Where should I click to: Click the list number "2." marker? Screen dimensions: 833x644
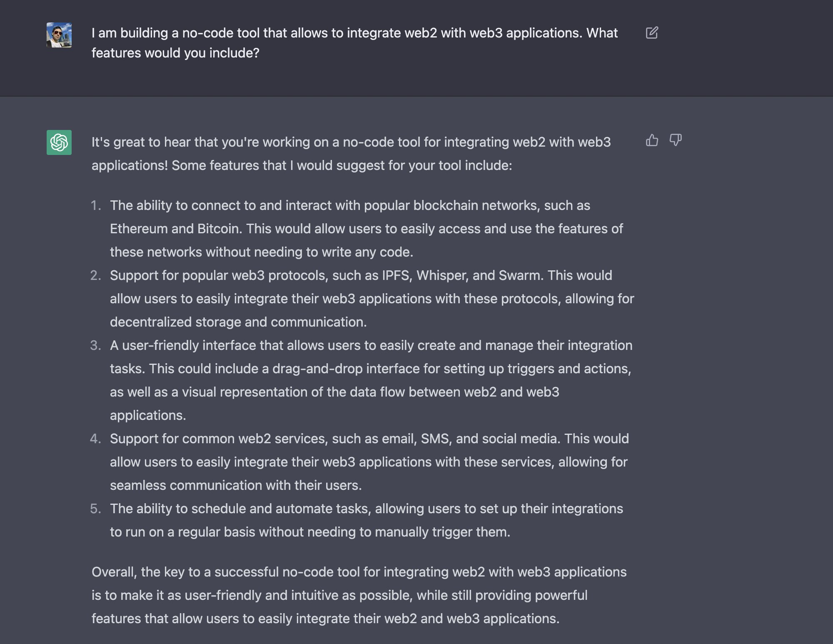96,275
